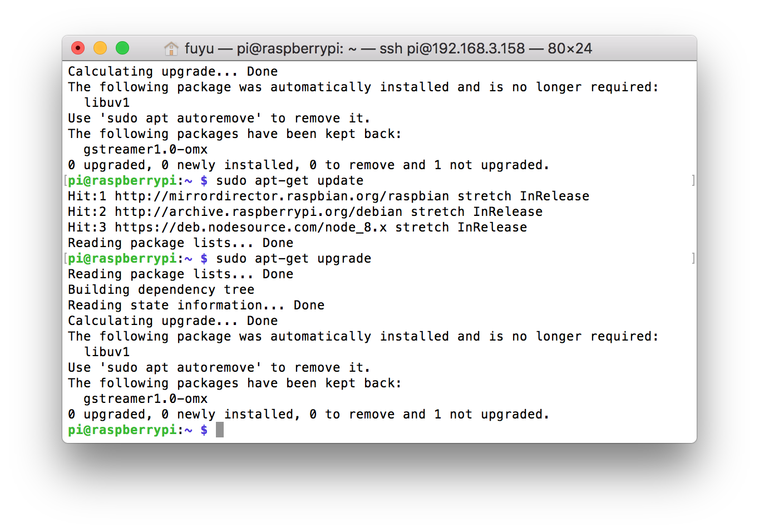Click the cursor block at the last prompt
This screenshot has width=759, height=532.
point(220,430)
